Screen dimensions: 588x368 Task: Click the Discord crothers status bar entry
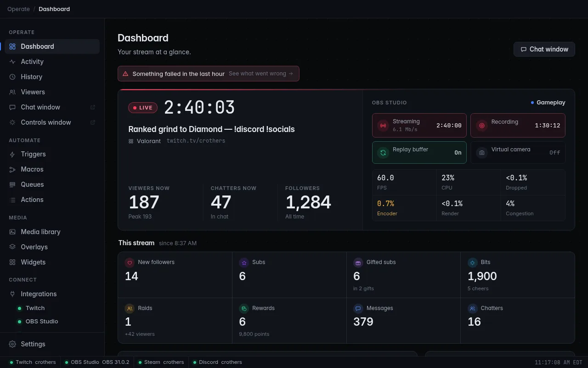tap(218, 362)
